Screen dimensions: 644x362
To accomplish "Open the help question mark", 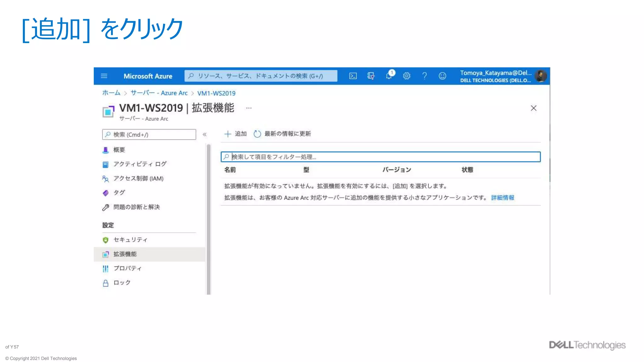I will pos(425,76).
